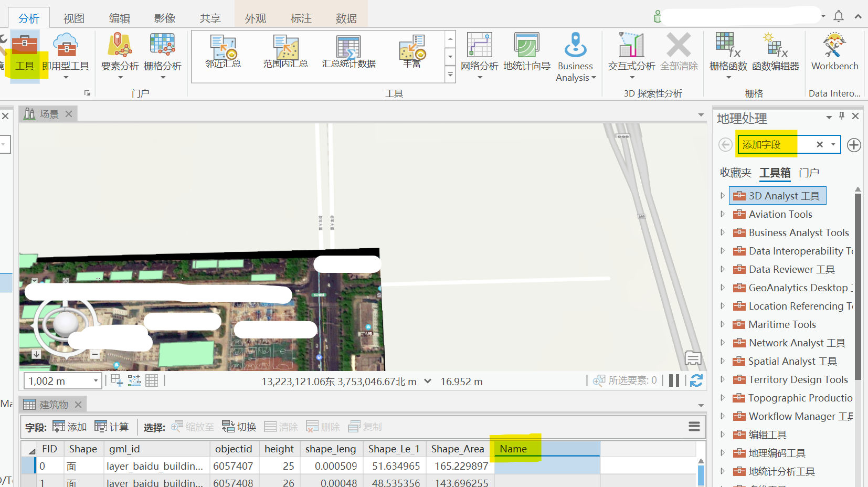Expand the analysis tools gallery
868x487 pixels.
tap(450, 75)
